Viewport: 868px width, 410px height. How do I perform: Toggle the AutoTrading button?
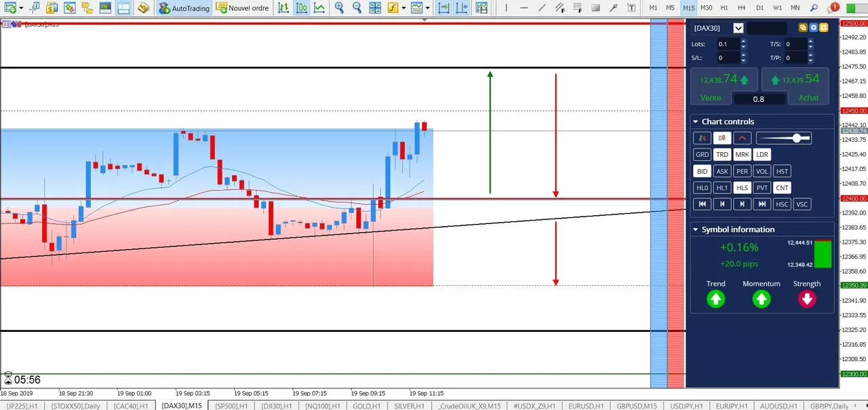pyautogui.click(x=184, y=8)
